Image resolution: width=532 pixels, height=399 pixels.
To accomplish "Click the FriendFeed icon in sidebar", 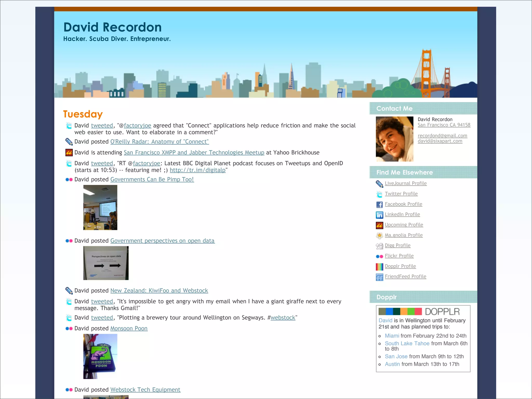I will pyautogui.click(x=379, y=277).
